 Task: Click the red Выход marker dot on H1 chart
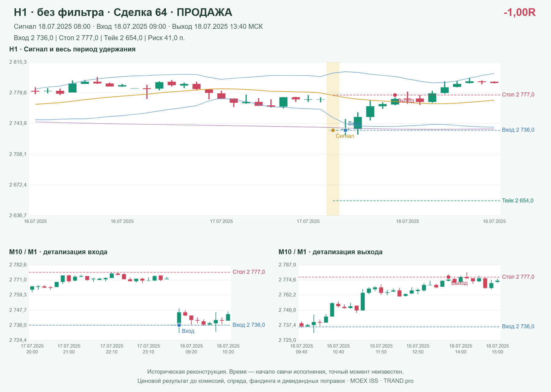(395, 95)
